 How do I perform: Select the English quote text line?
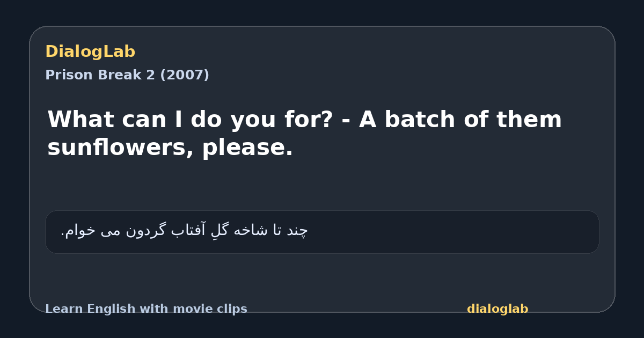(x=305, y=134)
